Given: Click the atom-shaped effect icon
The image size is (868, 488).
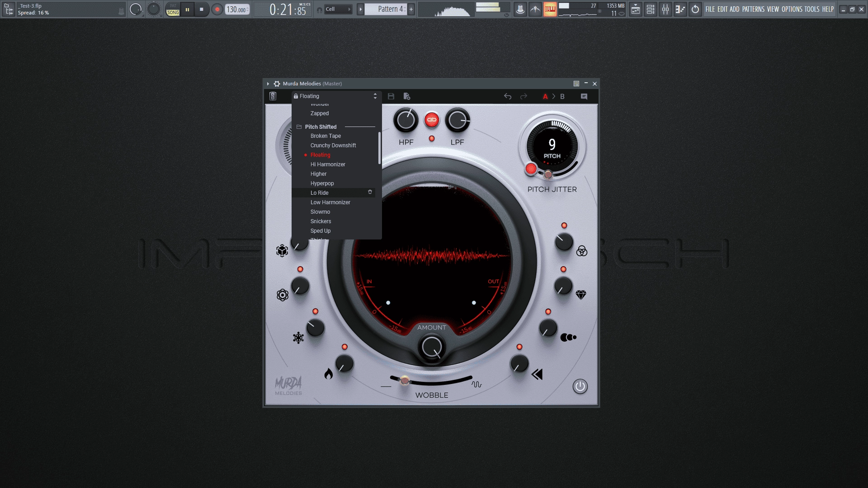Looking at the screenshot, I should click(283, 295).
